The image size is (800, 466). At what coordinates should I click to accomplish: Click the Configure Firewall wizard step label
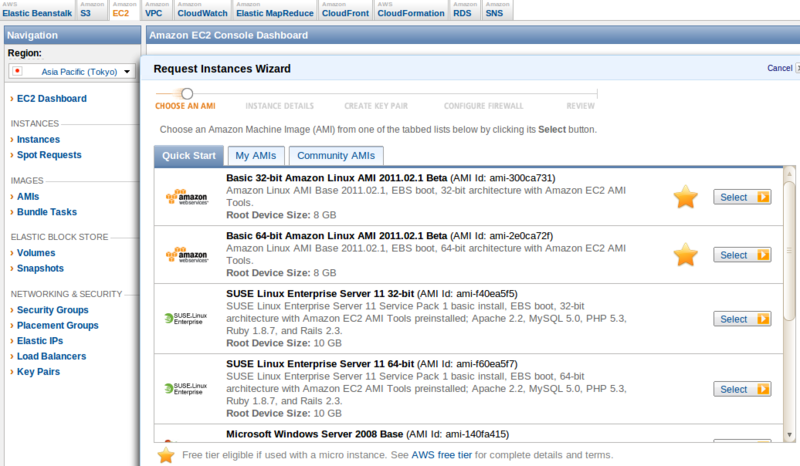tap(484, 106)
